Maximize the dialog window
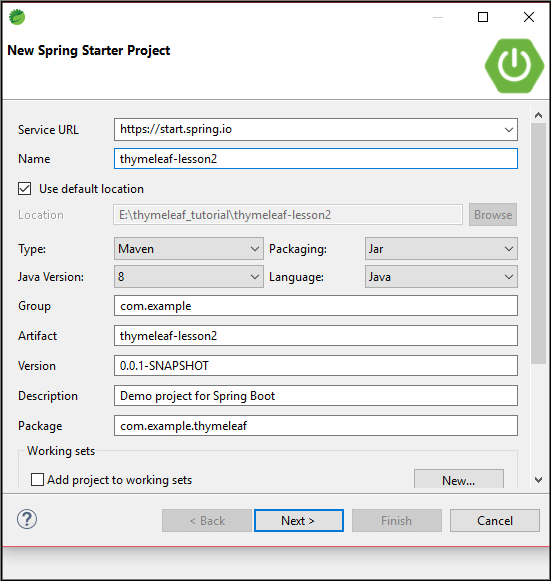The height and width of the screenshot is (581, 551). (x=483, y=17)
